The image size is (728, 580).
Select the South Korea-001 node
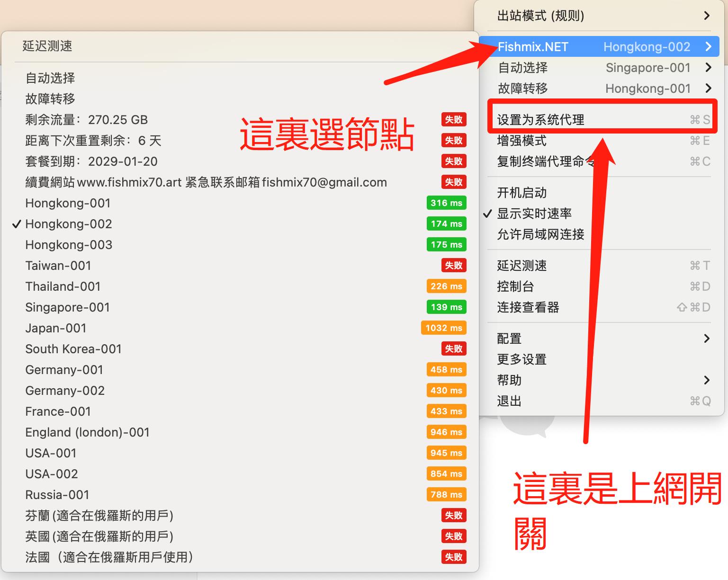pos(240,349)
